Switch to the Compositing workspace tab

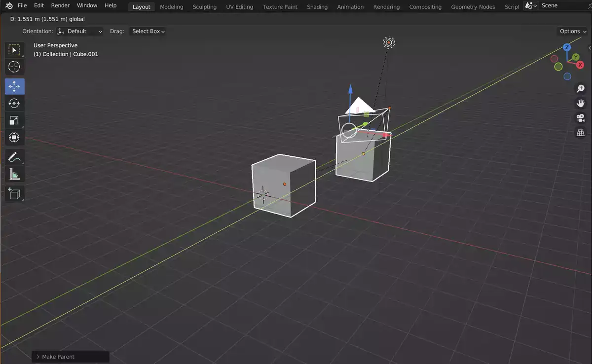pos(425,7)
